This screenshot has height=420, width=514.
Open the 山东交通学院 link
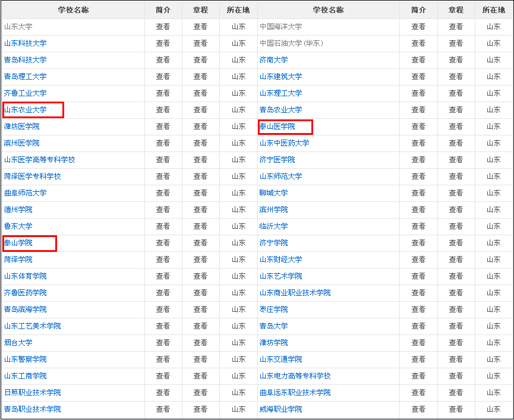(281, 359)
